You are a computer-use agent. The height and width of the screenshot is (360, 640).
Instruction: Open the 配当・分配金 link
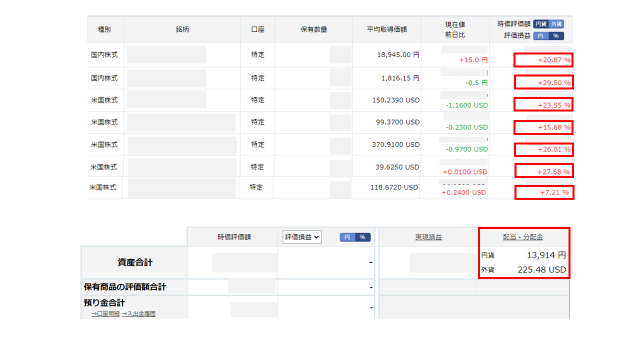[523, 237]
